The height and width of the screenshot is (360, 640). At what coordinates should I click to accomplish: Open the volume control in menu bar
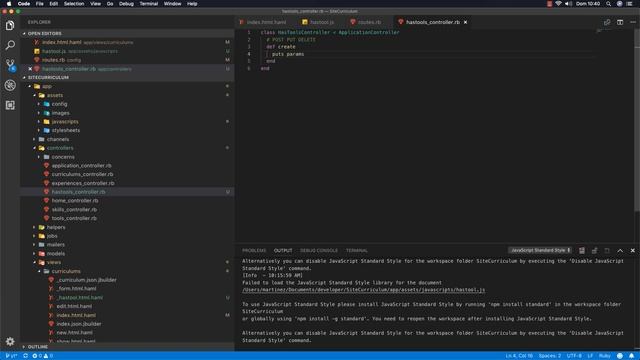(x=568, y=4)
